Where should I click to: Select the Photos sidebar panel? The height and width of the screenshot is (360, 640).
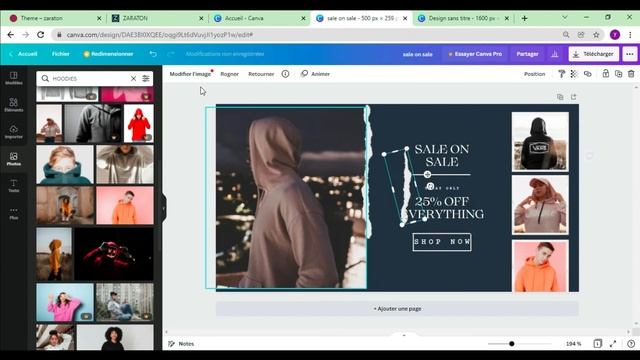(x=13, y=159)
